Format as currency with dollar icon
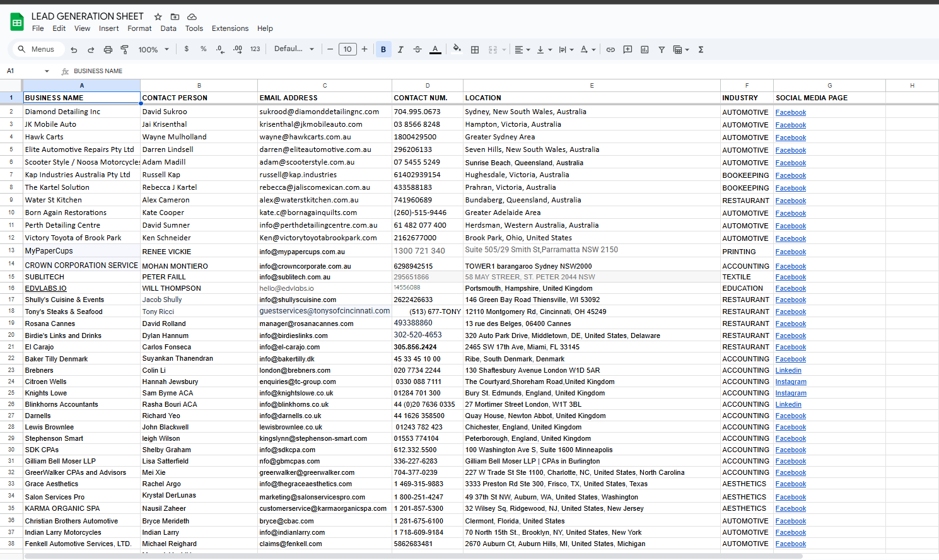Screen dimensions: 939x560 click(187, 49)
